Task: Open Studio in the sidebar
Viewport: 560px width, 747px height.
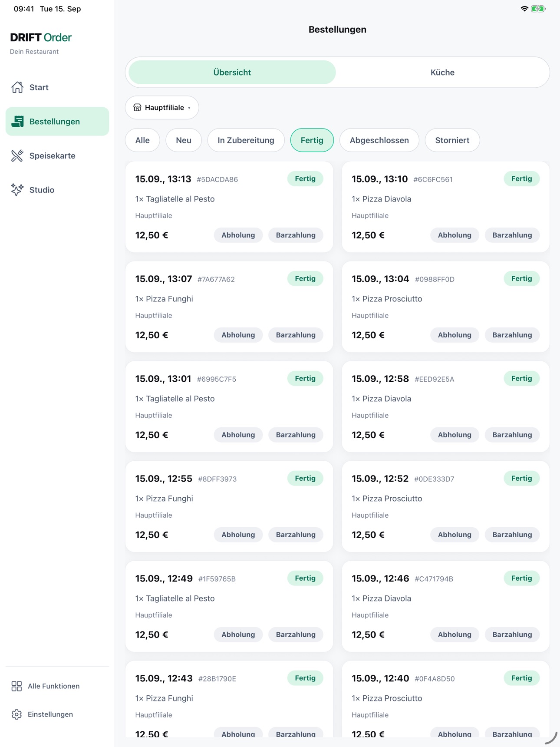Action: coord(57,190)
